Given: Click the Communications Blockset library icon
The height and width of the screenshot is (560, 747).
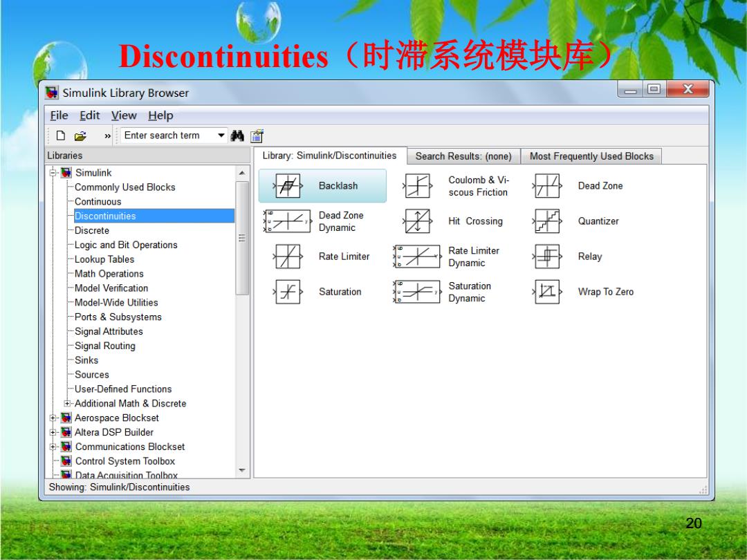Looking at the screenshot, I should pyautogui.click(x=66, y=447).
